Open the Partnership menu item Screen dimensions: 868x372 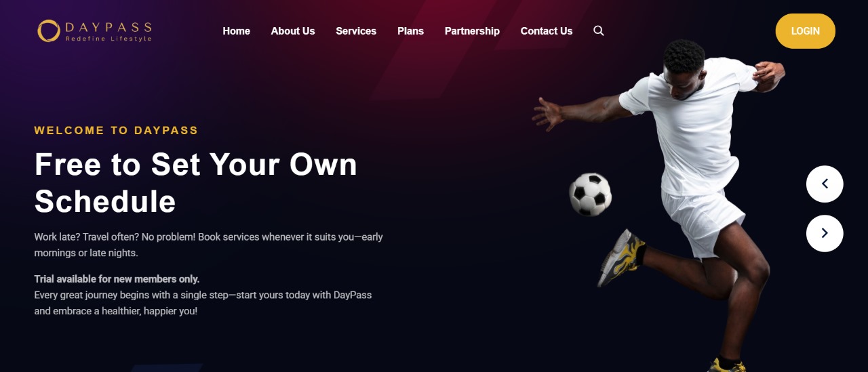pyautogui.click(x=472, y=31)
